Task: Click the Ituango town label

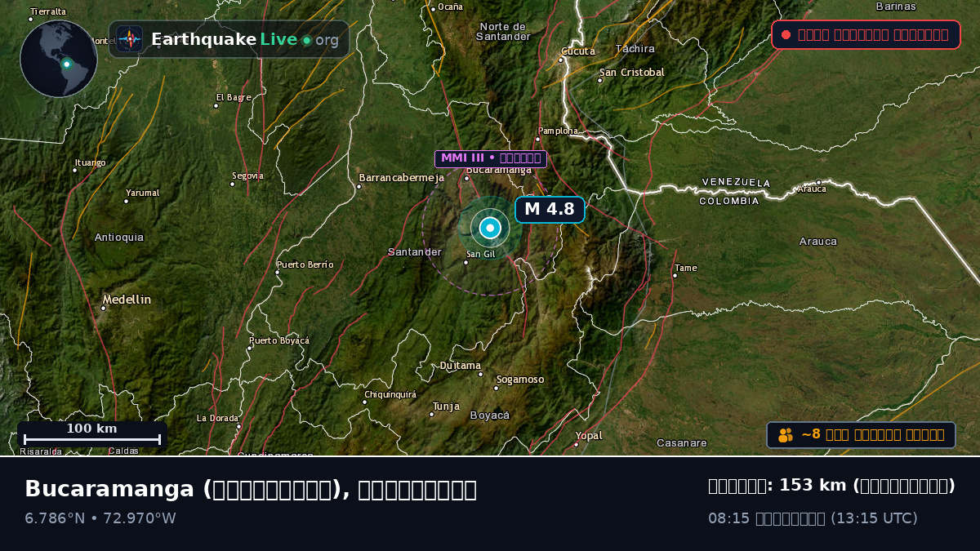Action: (x=90, y=162)
